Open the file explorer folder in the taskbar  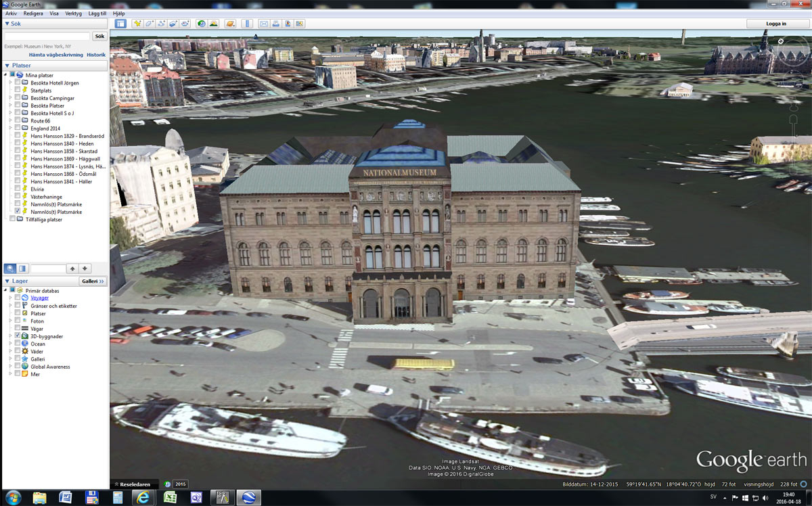click(39, 497)
